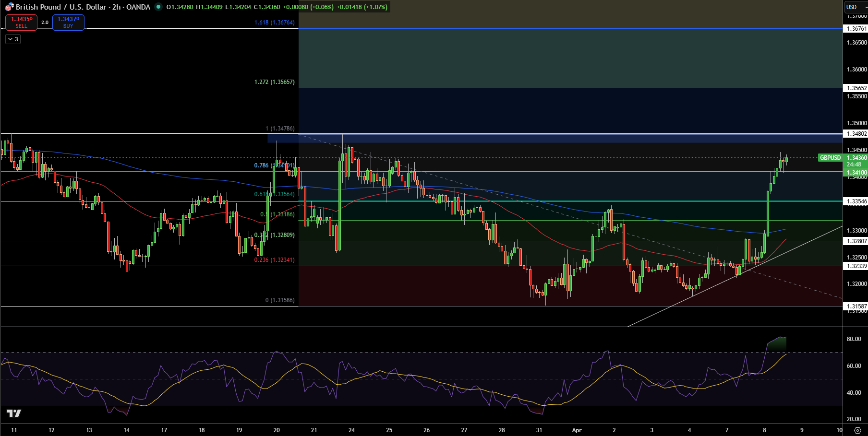The width and height of the screenshot is (868, 436).
Task: Click the Apr date on the time axis
Action: point(577,430)
